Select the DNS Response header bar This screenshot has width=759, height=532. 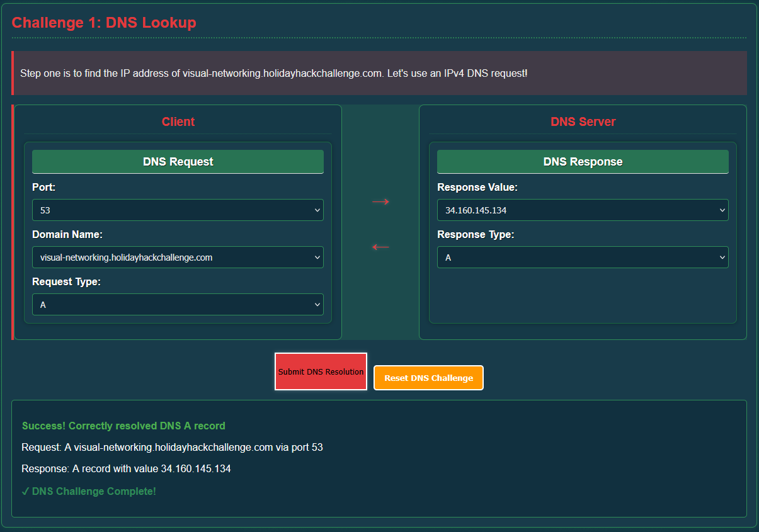click(583, 162)
